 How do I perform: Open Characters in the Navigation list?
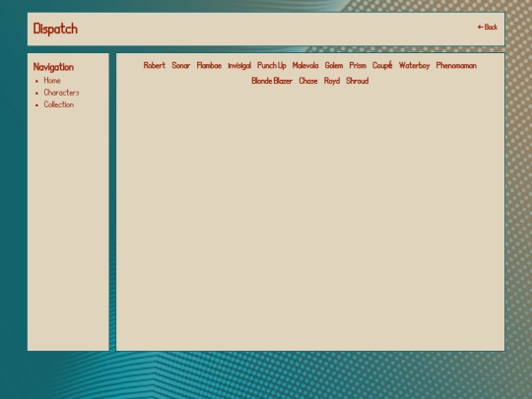coord(61,93)
